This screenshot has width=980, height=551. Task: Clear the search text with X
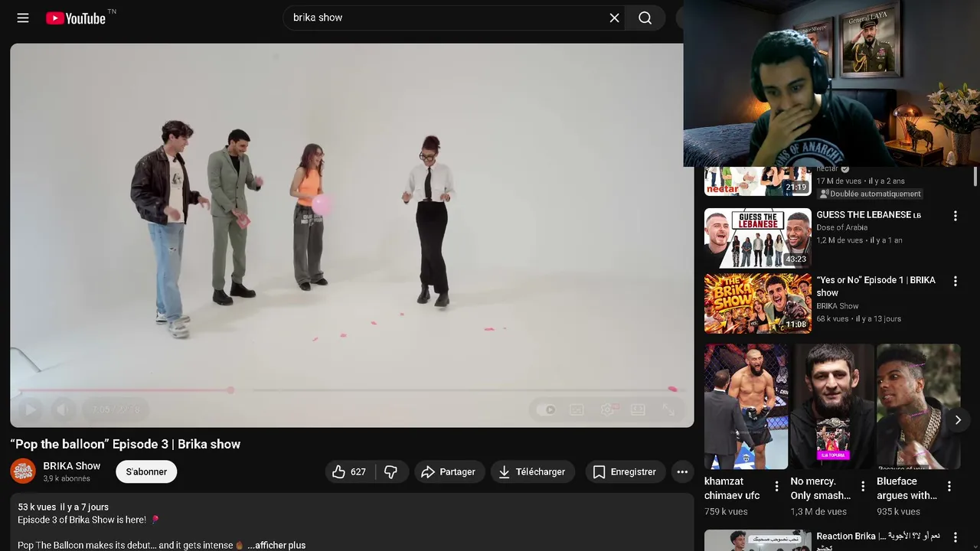pyautogui.click(x=614, y=18)
